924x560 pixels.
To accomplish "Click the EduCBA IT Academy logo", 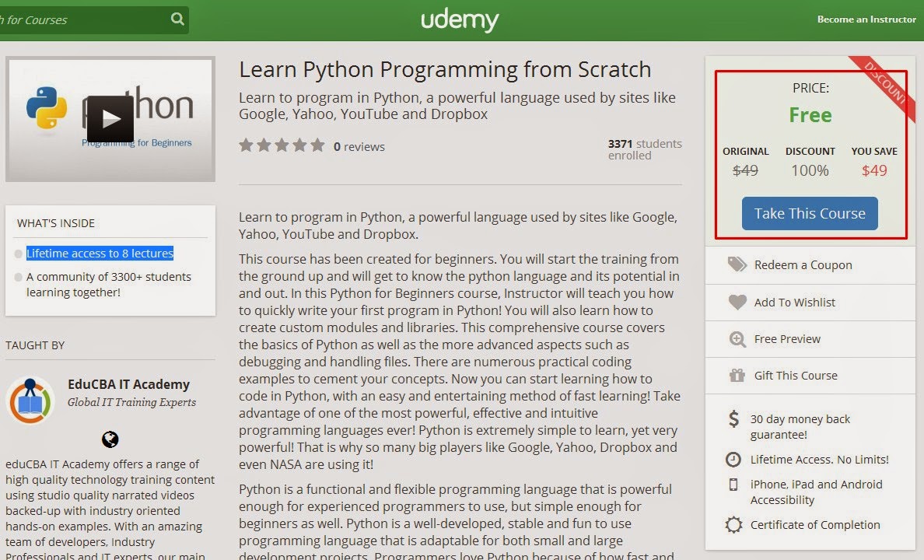I will pyautogui.click(x=30, y=400).
